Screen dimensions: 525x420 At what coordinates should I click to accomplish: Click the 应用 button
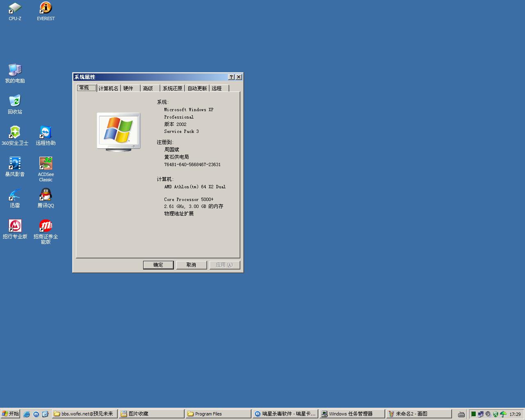pyautogui.click(x=225, y=265)
